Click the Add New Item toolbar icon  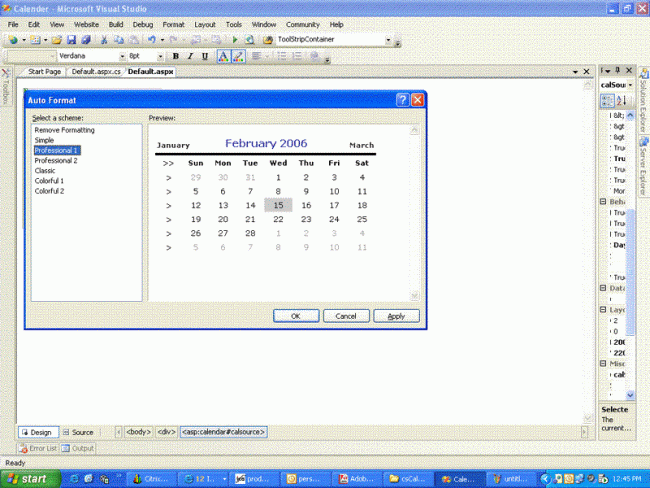coord(35,40)
